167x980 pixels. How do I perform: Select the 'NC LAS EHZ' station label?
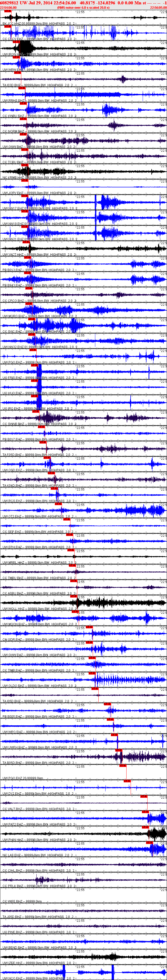pyautogui.click(x=12, y=855)
